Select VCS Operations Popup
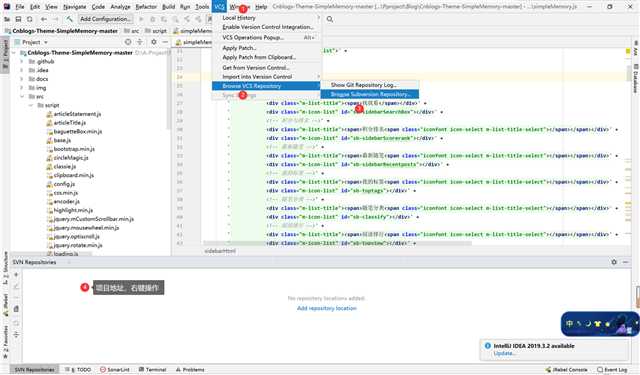Image resolution: width=640 pixels, height=375 pixels. 267,37
